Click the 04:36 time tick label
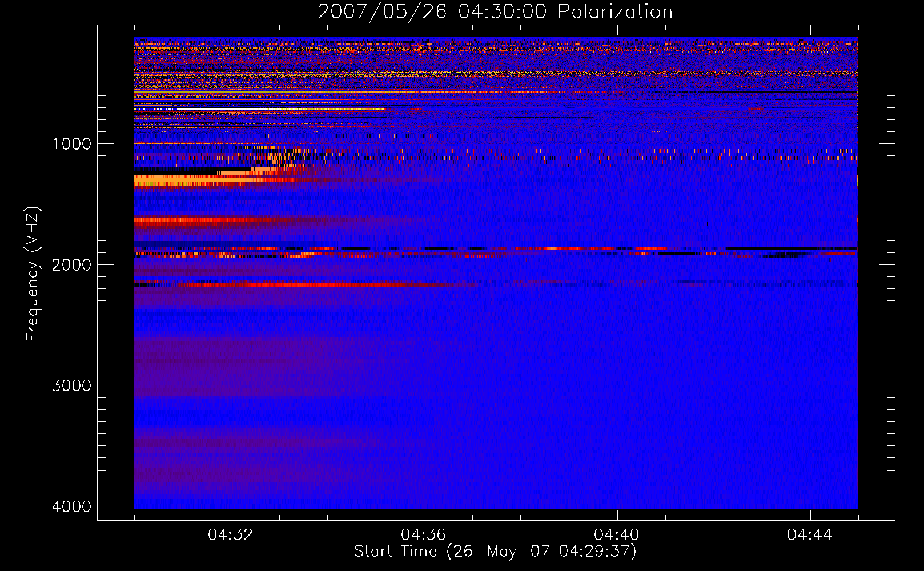This screenshot has width=924, height=571. 424,535
